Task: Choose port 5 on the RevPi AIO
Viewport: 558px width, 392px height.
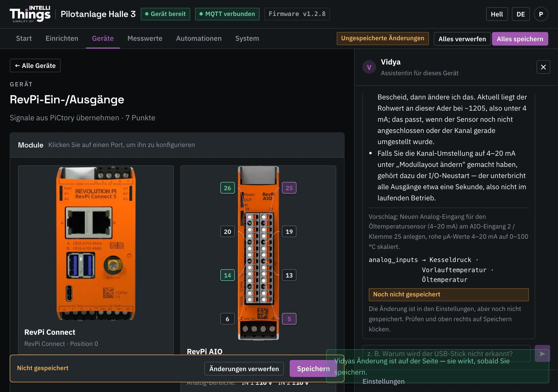Action: (x=289, y=319)
